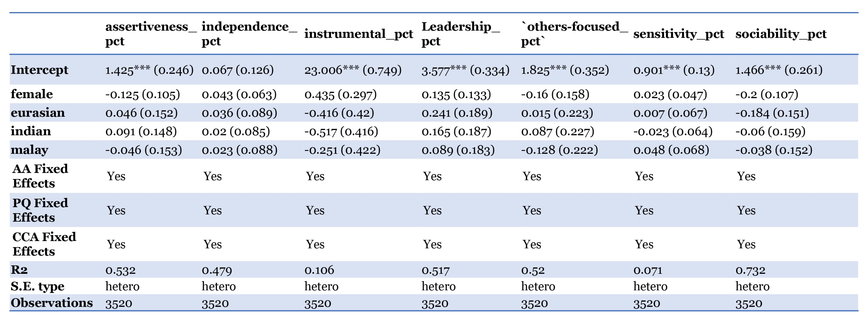
Task: Select the female coefficient -0.2 (0.107)
Action: point(767,94)
